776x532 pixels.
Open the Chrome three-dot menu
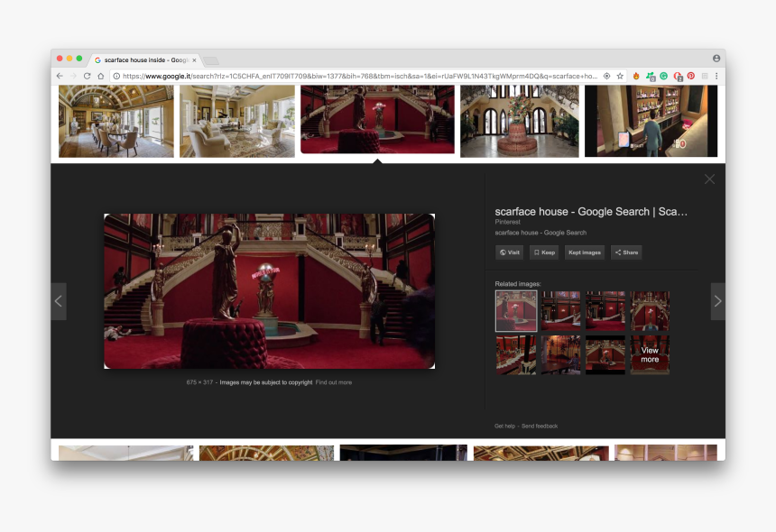(x=716, y=76)
